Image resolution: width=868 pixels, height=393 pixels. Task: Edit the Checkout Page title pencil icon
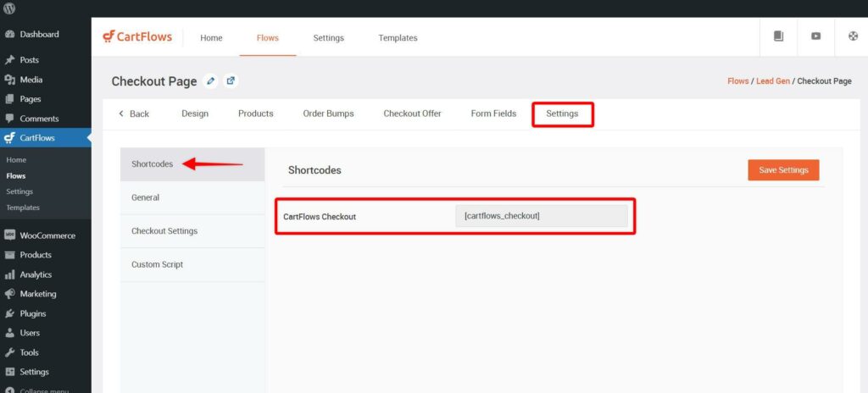tap(210, 80)
